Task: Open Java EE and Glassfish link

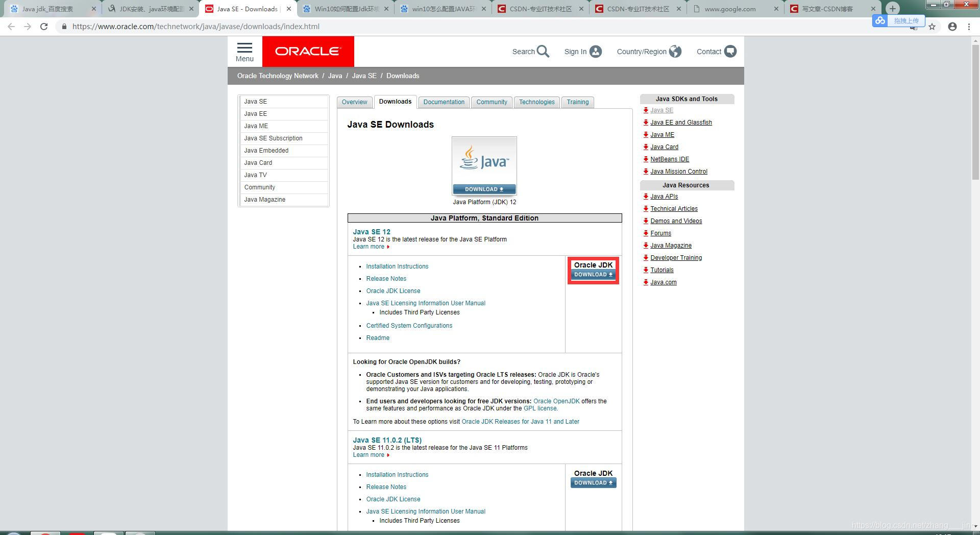Action: click(x=681, y=123)
